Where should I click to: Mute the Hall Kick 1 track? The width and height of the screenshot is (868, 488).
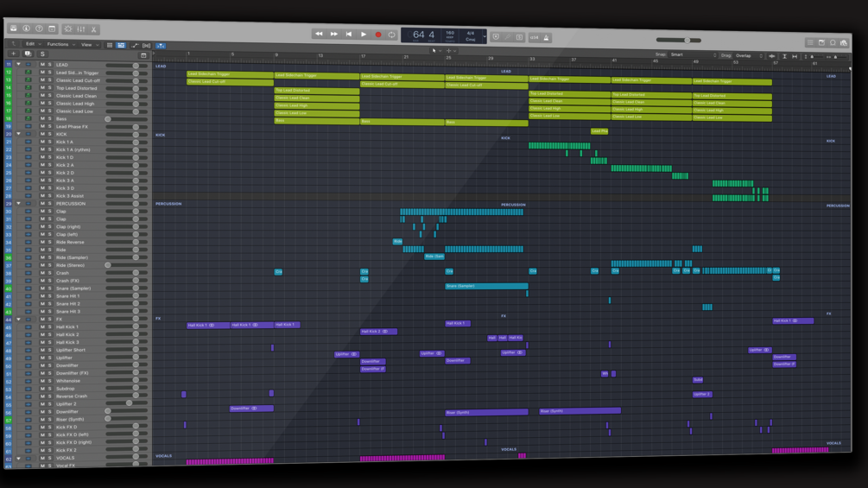click(42, 326)
